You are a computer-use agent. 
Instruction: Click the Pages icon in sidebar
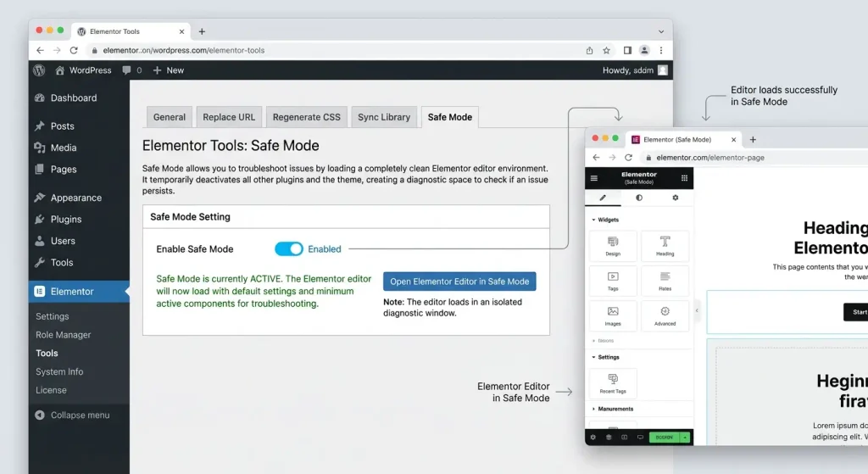pos(39,170)
